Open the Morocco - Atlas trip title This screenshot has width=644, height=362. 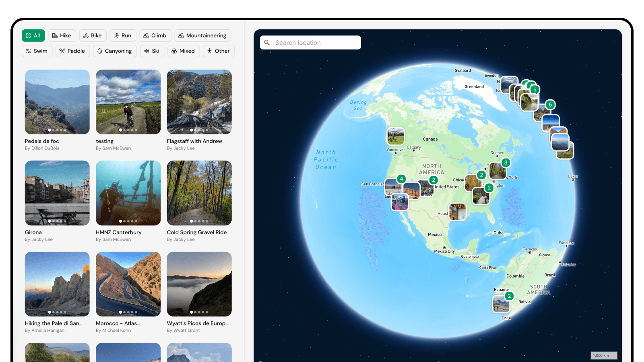coord(118,323)
